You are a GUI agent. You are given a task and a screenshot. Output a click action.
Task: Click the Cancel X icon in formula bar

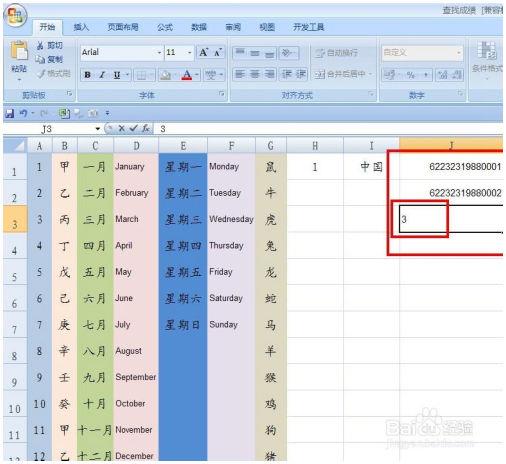[121, 128]
